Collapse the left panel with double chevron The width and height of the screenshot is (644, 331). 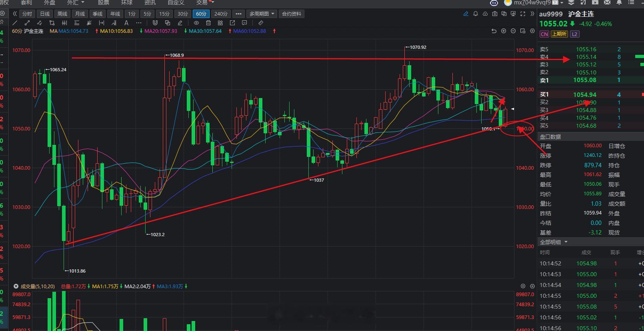tap(15, 14)
